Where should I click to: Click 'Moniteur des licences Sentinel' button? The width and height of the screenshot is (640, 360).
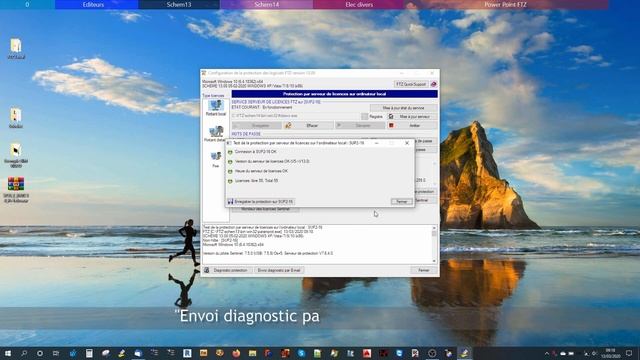pos(265,209)
